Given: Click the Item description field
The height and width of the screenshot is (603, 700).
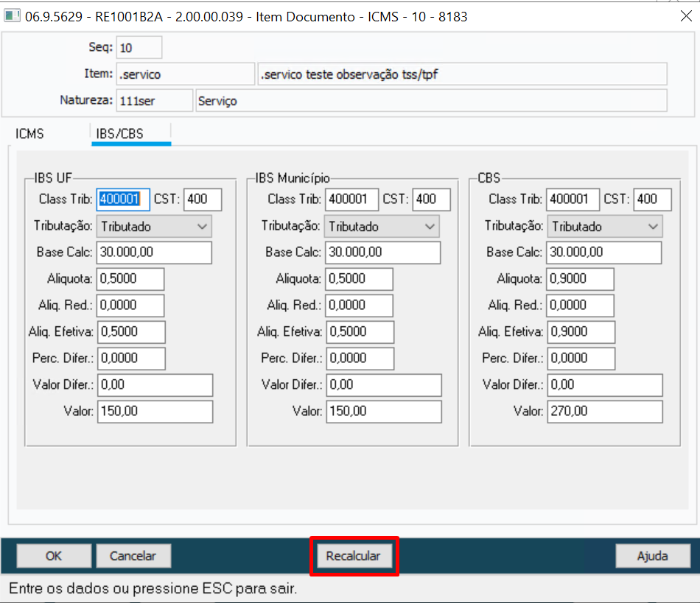Looking at the screenshot, I should click(462, 74).
